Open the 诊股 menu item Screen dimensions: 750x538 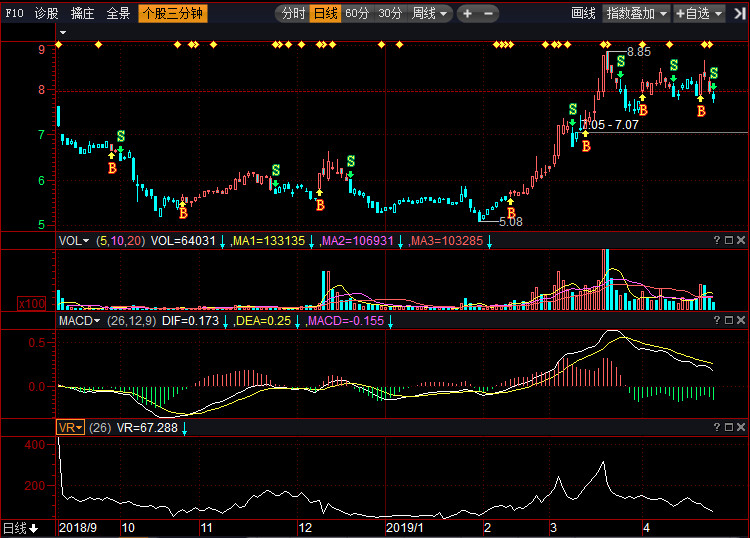point(46,13)
